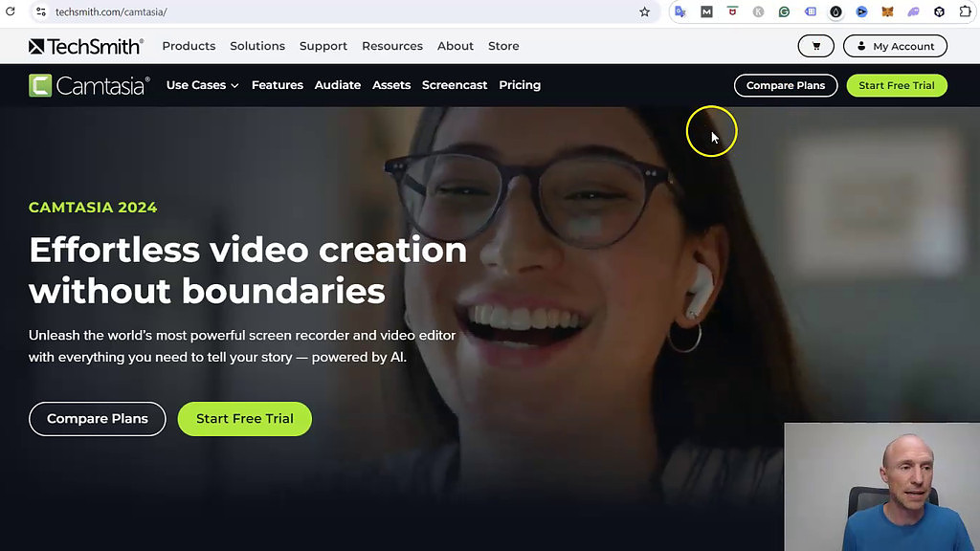This screenshot has height=551, width=980.
Task: Open the About menu
Action: point(455,46)
